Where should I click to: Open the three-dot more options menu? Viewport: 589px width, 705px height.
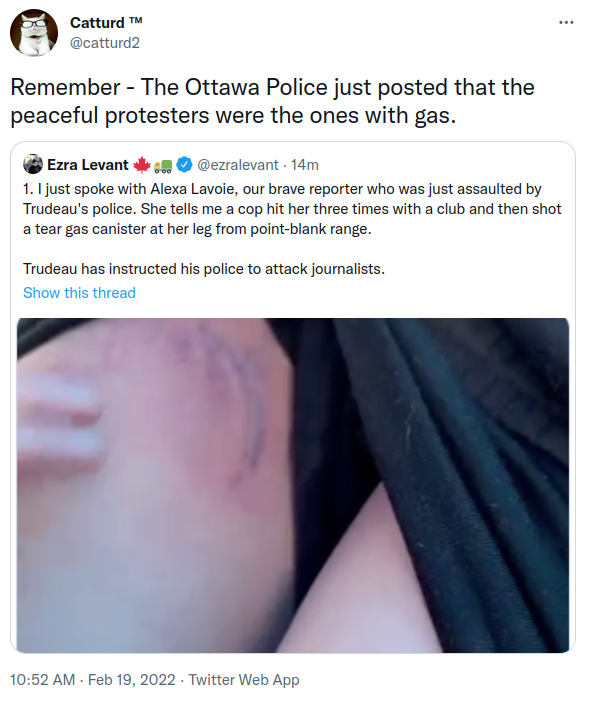(566, 22)
